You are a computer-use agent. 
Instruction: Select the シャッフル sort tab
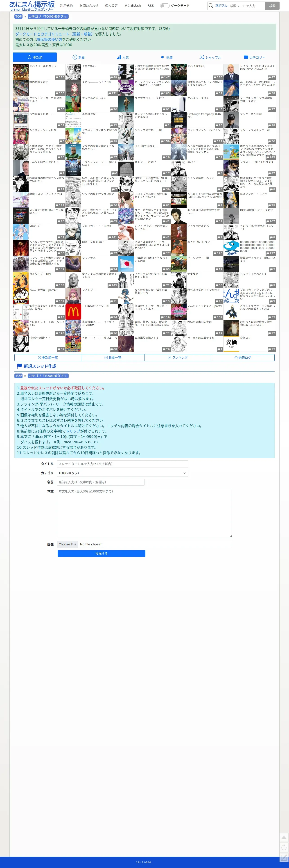[x=210, y=57]
